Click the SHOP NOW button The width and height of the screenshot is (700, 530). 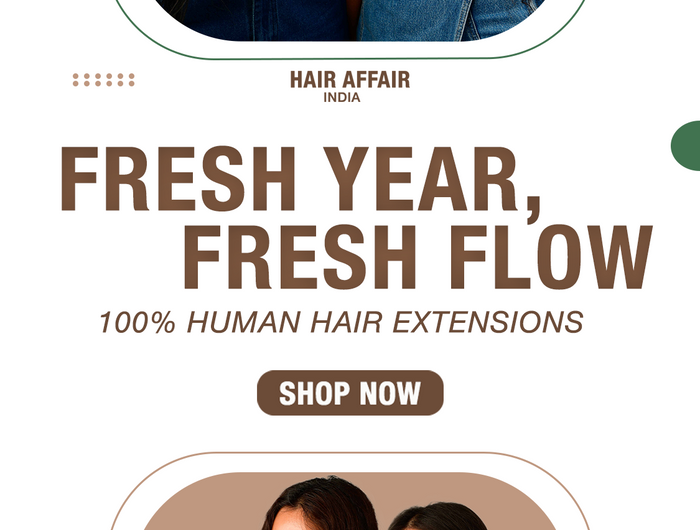350,392
